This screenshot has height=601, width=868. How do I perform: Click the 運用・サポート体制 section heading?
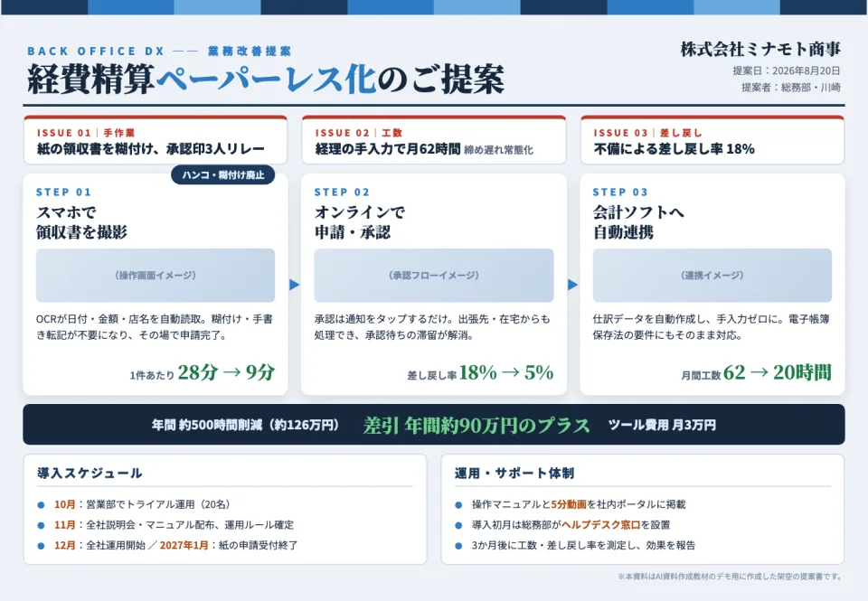[514, 474]
